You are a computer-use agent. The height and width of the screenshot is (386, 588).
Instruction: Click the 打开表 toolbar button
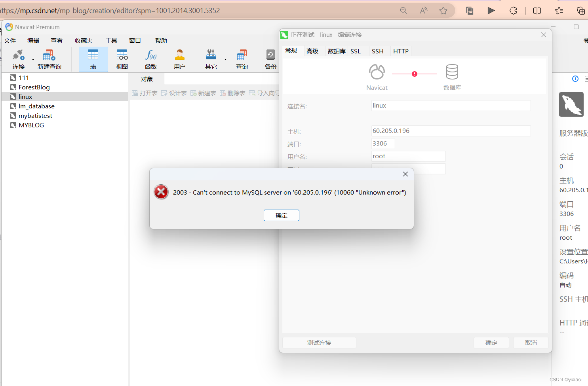[x=145, y=93]
